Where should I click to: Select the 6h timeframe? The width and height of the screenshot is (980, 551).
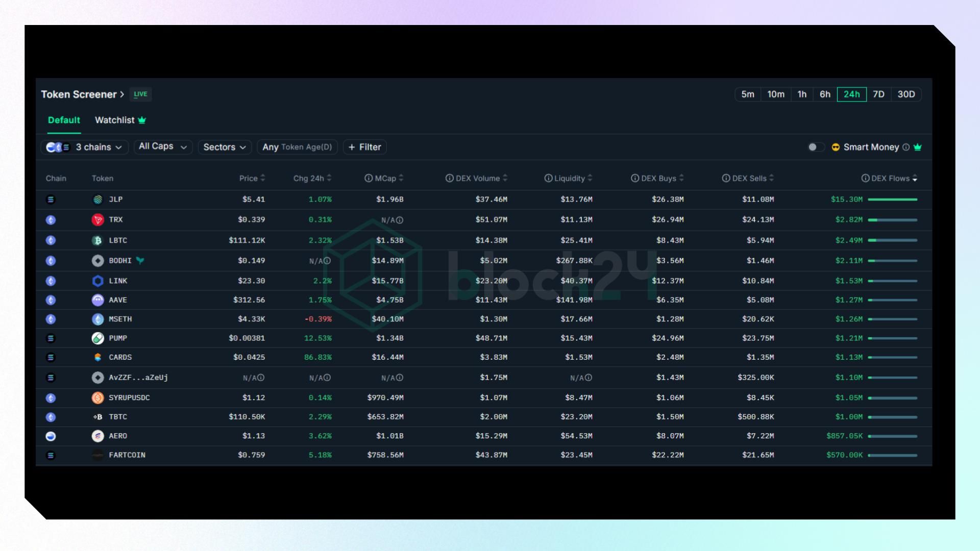point(825,94)
